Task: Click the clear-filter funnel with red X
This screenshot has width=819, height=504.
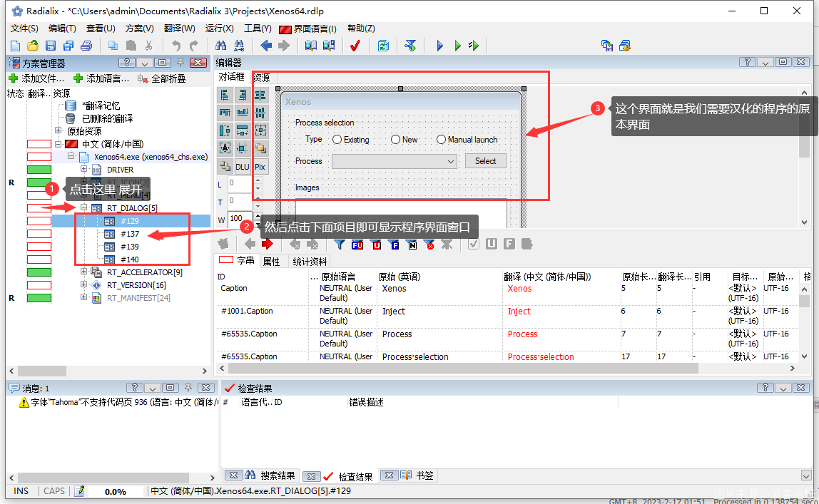Action: point(429,245)
